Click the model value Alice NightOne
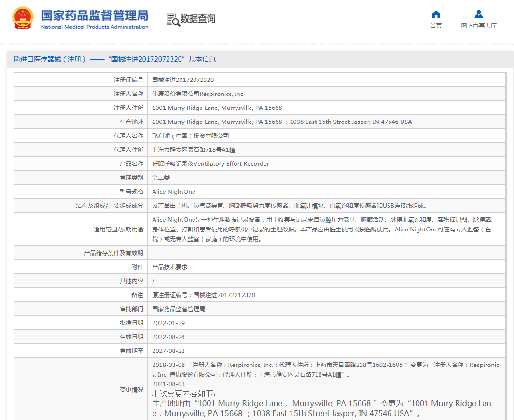The image size is (514, 420). coord(174,192)
